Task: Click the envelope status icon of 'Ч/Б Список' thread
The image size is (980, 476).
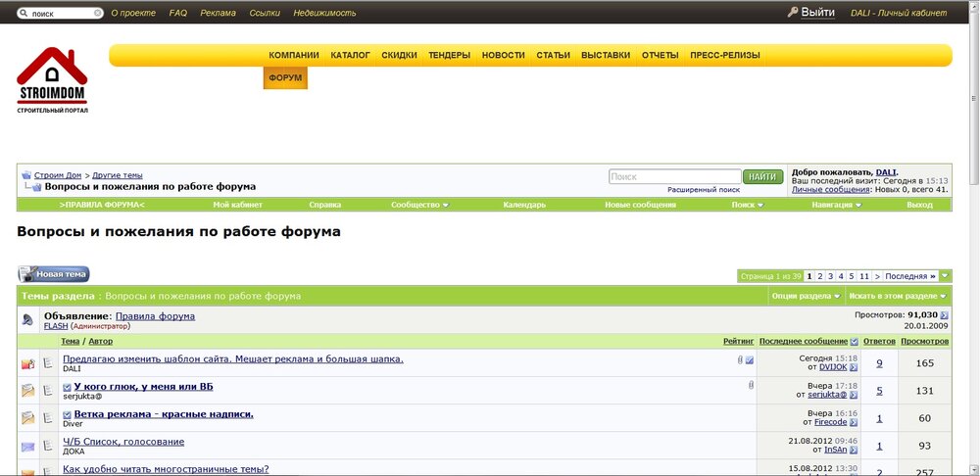Action: 28,447
